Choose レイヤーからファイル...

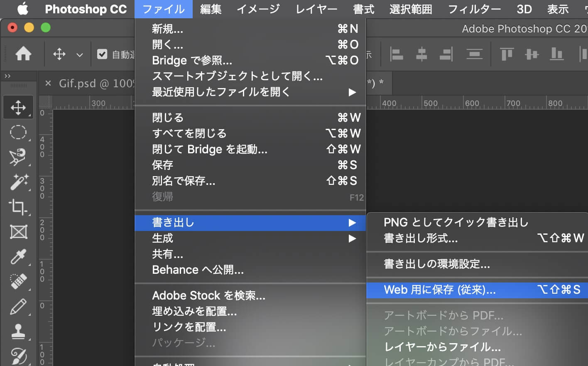click(x=477, y=347)
